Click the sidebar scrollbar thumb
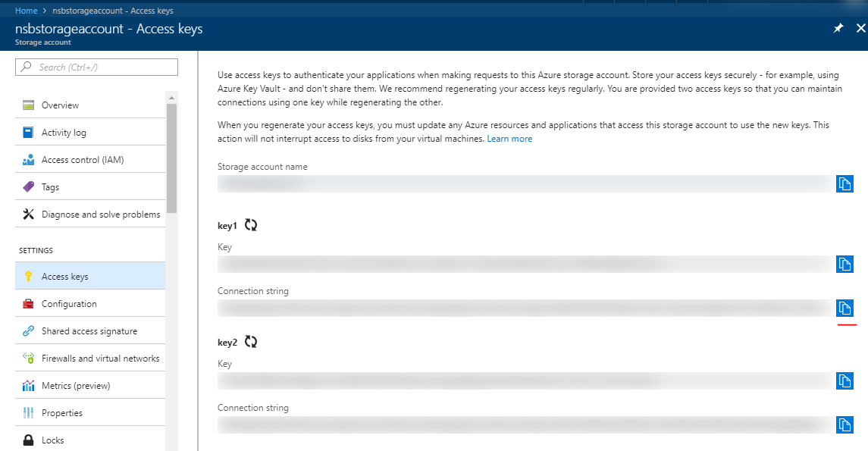This screenshot has width=868, height=451. tap(171, 158)
